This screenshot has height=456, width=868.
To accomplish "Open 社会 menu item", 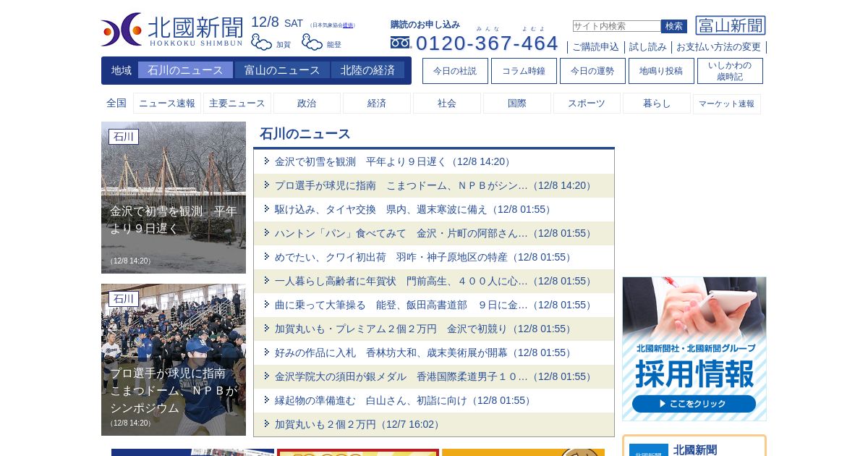I will 447,104.
